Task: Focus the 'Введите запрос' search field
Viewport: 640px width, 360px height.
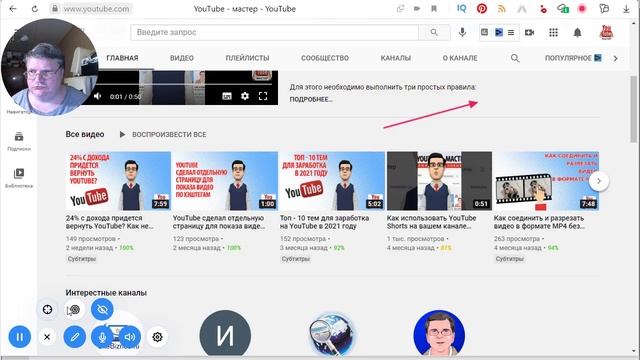Action: pos(275,32)
